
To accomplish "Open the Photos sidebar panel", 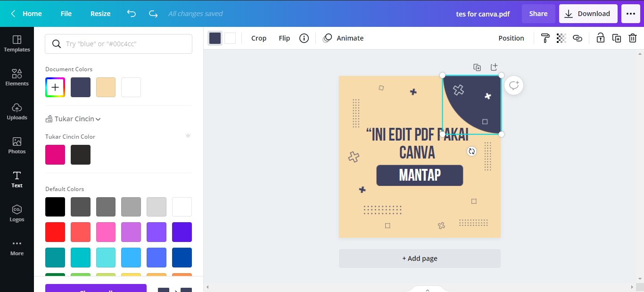I will [17, 145].
